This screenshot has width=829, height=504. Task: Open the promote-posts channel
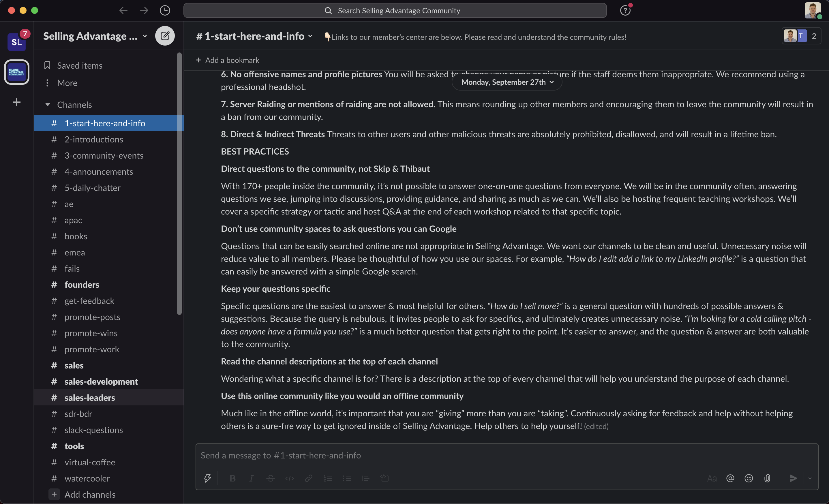click(109, 317)
